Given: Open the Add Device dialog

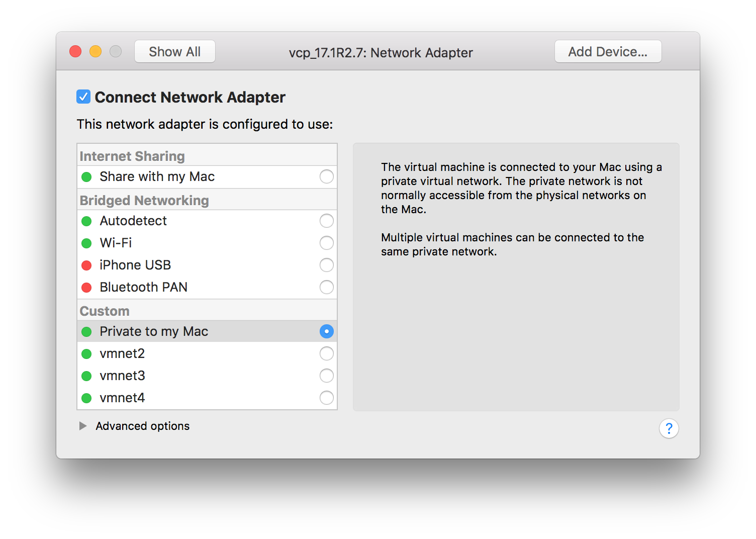Looking at the screenshot, I should point(608,51).
